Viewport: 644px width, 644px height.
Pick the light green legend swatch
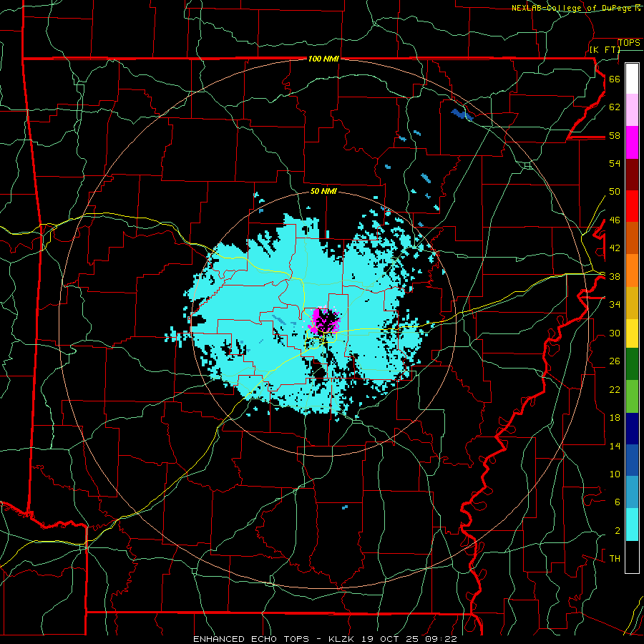632,396
